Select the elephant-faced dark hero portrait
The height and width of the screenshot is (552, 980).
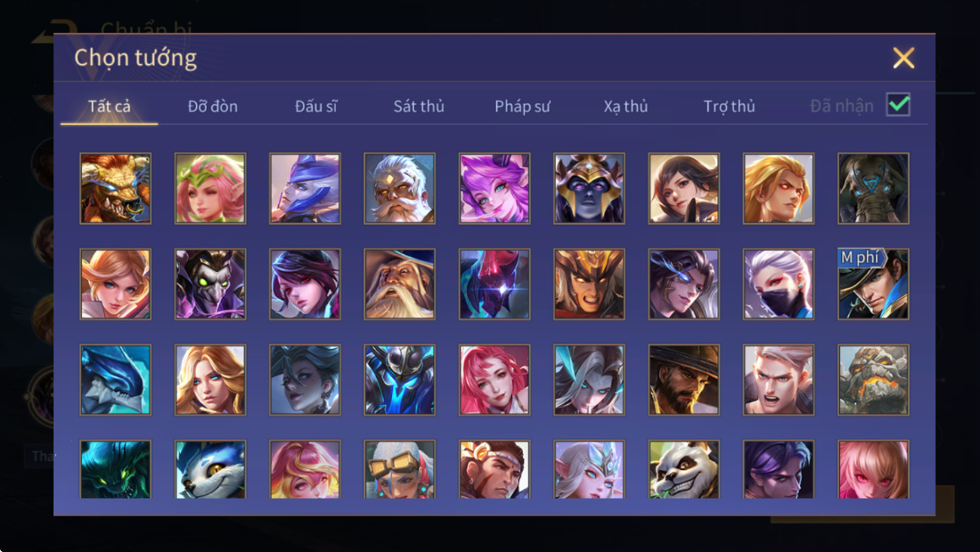click(873, 189)
